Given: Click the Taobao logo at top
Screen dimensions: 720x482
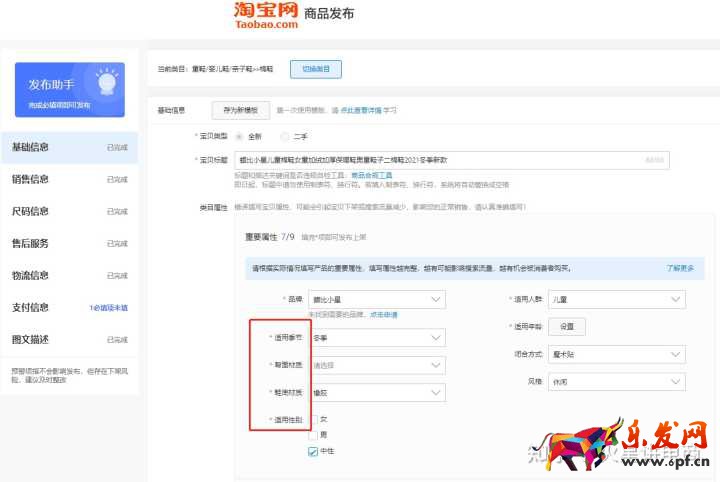Looking at the screenshot, I should pos(267,15).
